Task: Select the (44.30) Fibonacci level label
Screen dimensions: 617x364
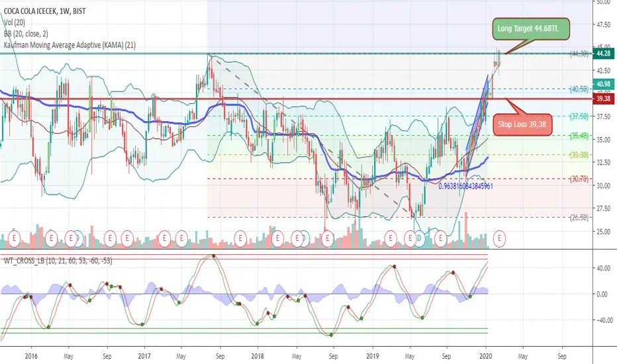Action: coord(580,54)
